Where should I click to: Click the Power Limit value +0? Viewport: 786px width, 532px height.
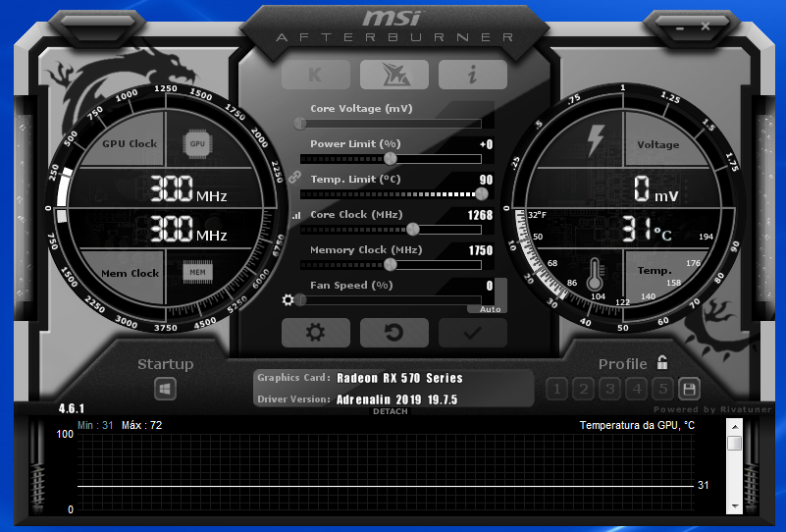click(x=486, y=144)
